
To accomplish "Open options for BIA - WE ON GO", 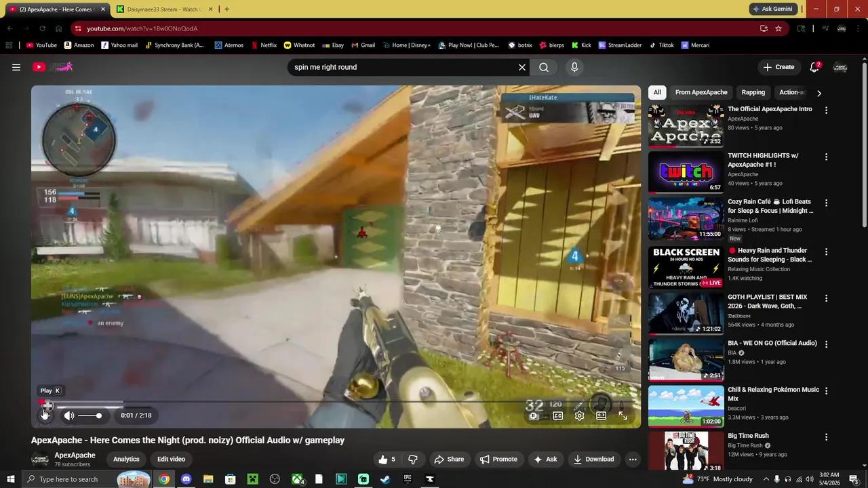I will tap(826, 344).
